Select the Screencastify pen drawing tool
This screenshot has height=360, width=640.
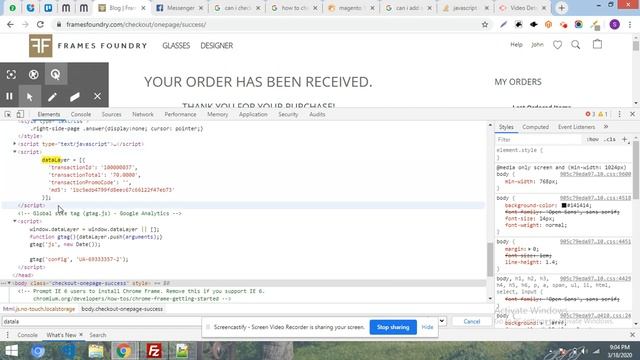[x=52, y=96]
